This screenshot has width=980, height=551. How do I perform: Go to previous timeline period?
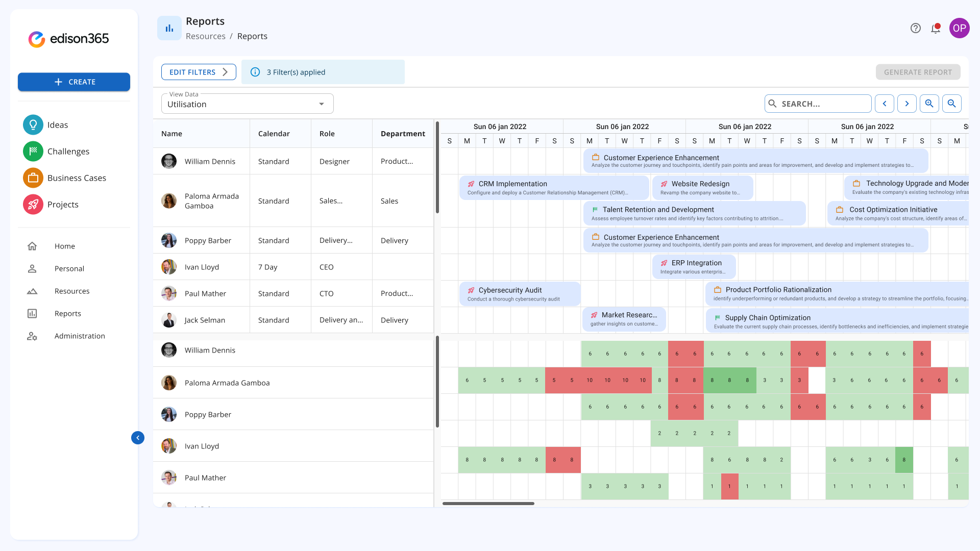tap(884, 104)
